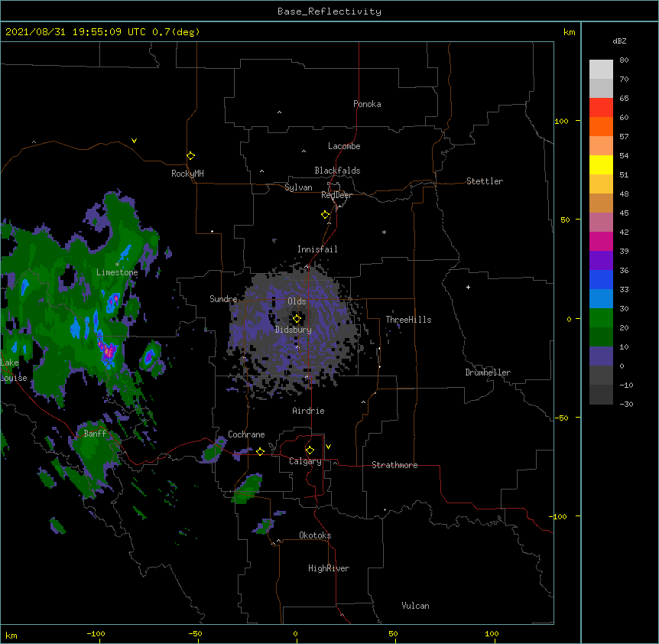659x644 pixels.
Task: Click the blue 33-36 dBZ legend swatch
Action: pyautogui.click(x=601, y=279)
